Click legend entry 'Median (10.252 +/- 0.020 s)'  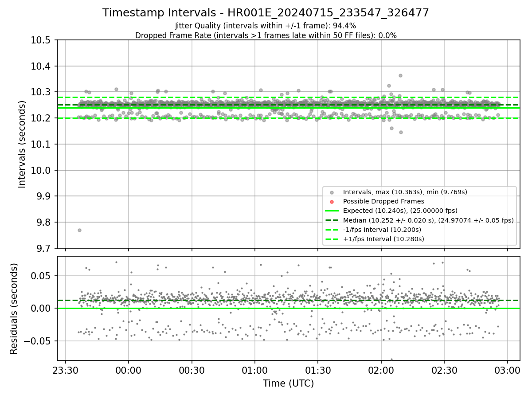click(428, 220)
